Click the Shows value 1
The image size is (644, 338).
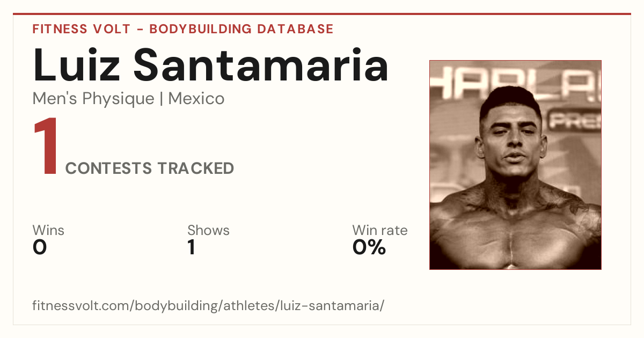click(x=192, y=247)
